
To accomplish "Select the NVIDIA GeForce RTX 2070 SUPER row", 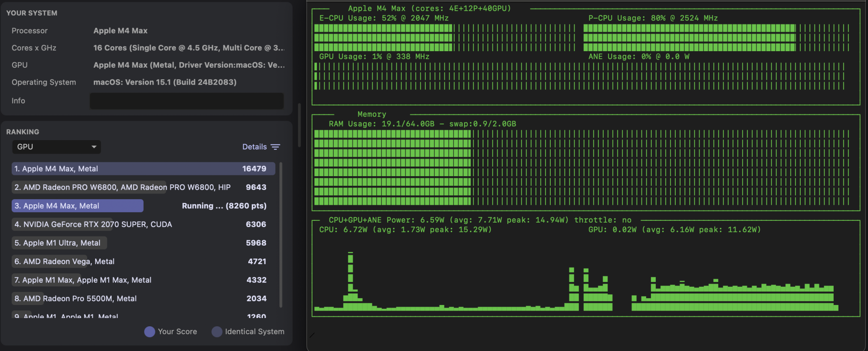I will coord(143,224).
